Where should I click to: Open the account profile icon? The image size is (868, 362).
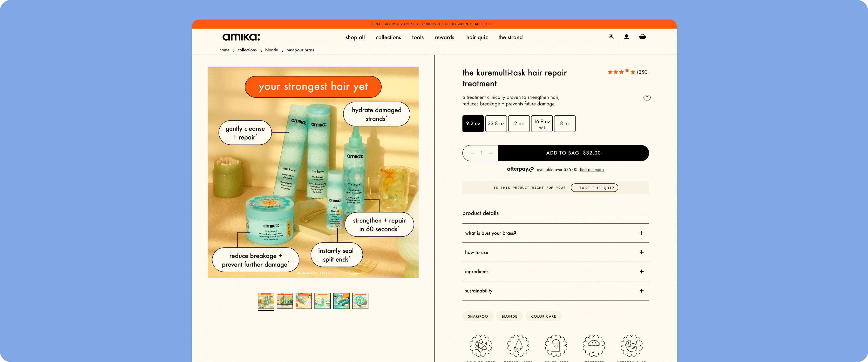(x=626, y=37)
